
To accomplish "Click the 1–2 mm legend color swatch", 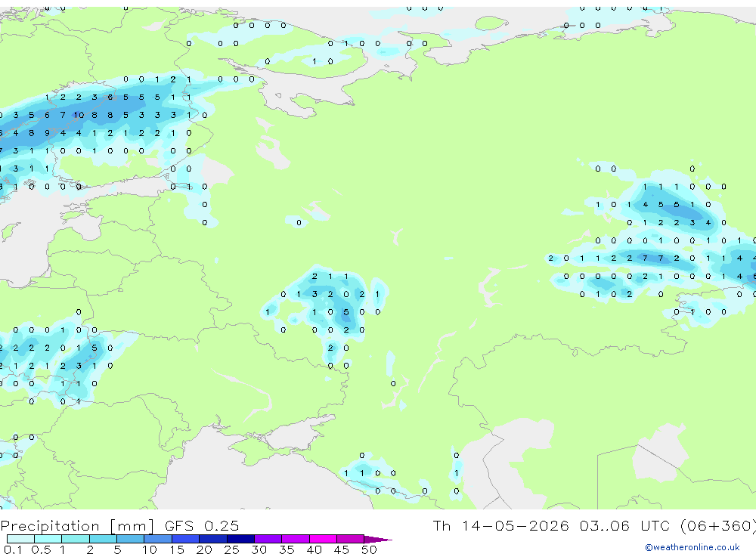I will 76,539.
